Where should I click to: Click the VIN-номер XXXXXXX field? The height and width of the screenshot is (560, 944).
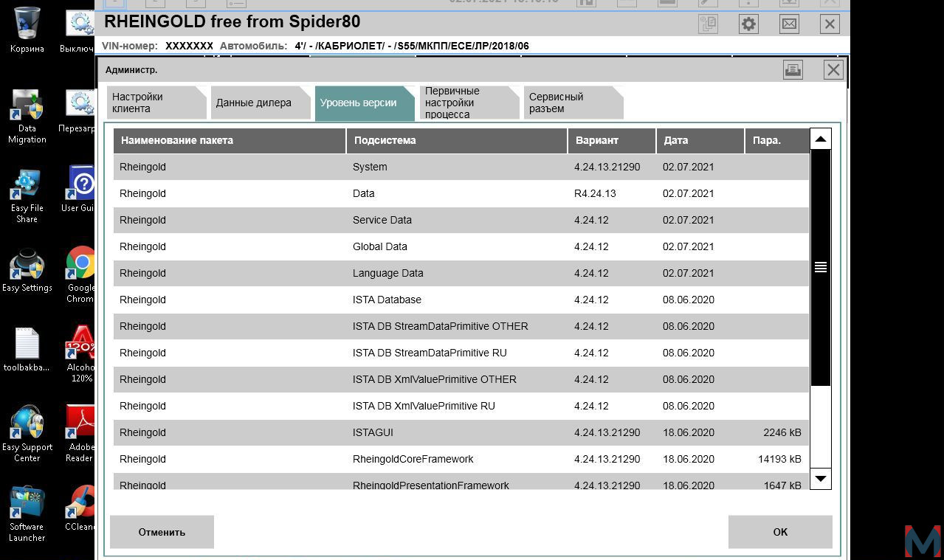pos(189,46)
